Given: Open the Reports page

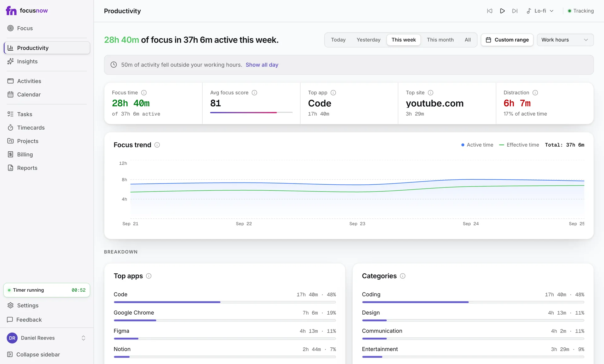Looking at the screenshot, I should coord(47,168).
